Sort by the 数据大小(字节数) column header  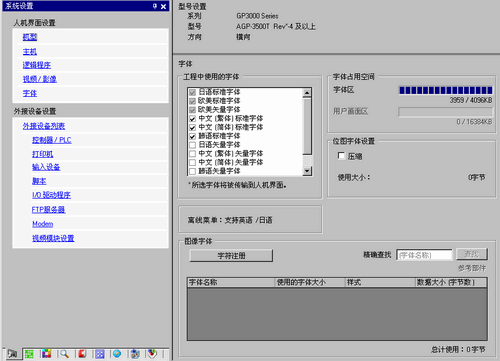451,282
